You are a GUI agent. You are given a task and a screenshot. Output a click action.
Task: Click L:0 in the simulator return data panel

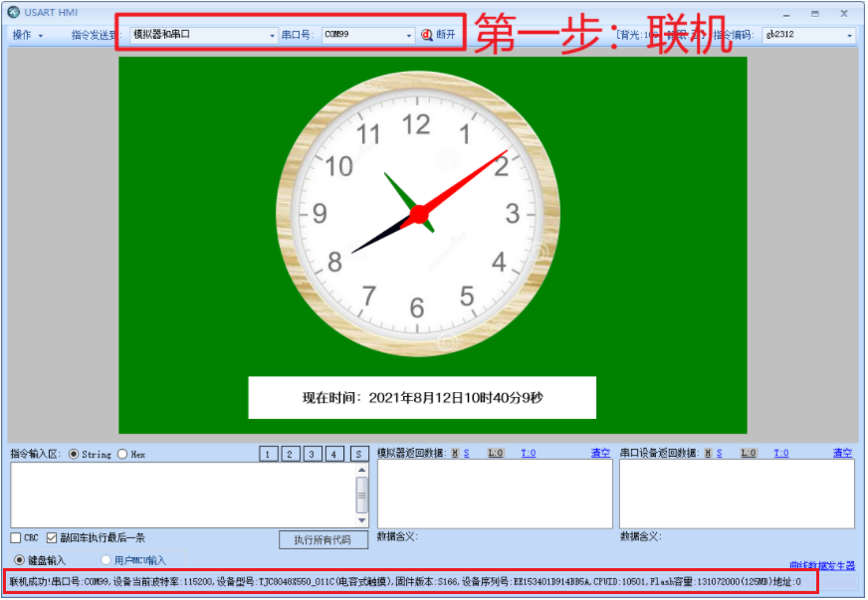(x=497, y=453)
